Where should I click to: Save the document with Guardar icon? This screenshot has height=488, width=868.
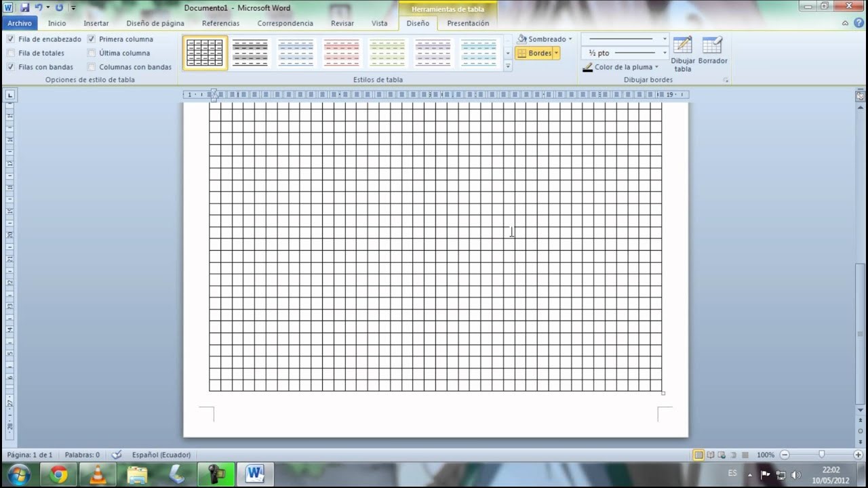[24, 7]
